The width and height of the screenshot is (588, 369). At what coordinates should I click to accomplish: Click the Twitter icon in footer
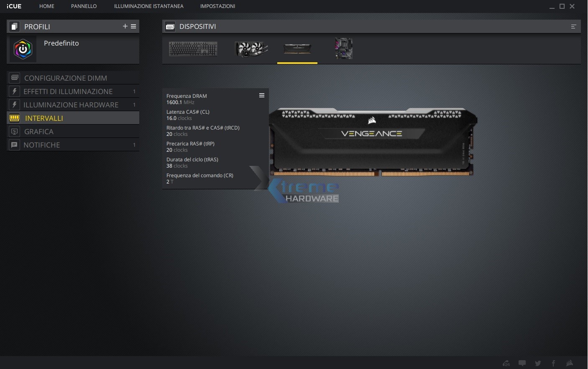click(x=538, y=363)
